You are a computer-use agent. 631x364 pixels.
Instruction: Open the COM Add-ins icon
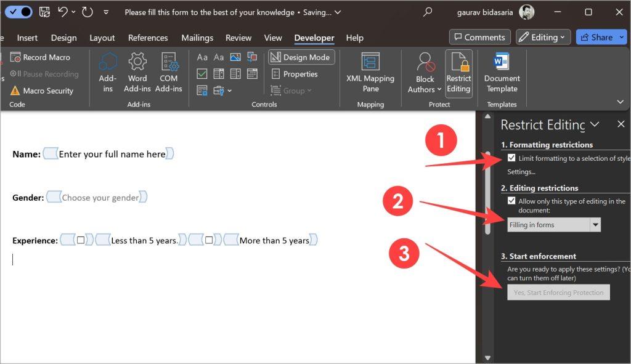(169, 62)
